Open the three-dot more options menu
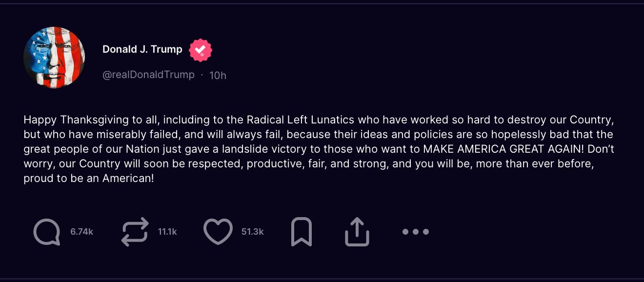Image resolution: width=644 pixels, height=282 pixels. tap(416, 232)
